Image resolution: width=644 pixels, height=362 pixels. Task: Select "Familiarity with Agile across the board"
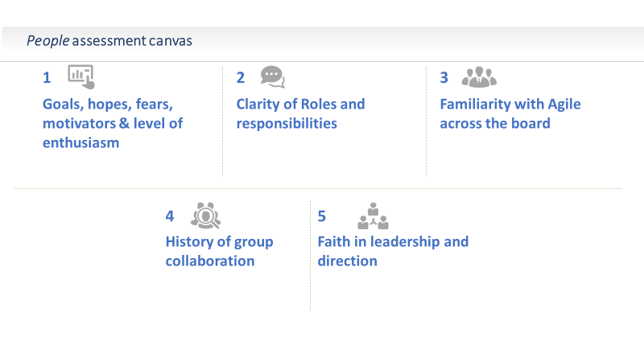pos(510,113)
